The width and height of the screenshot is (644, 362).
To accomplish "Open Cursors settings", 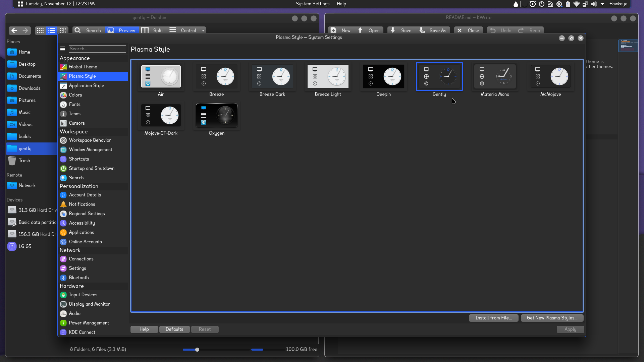I will point(93,123).
